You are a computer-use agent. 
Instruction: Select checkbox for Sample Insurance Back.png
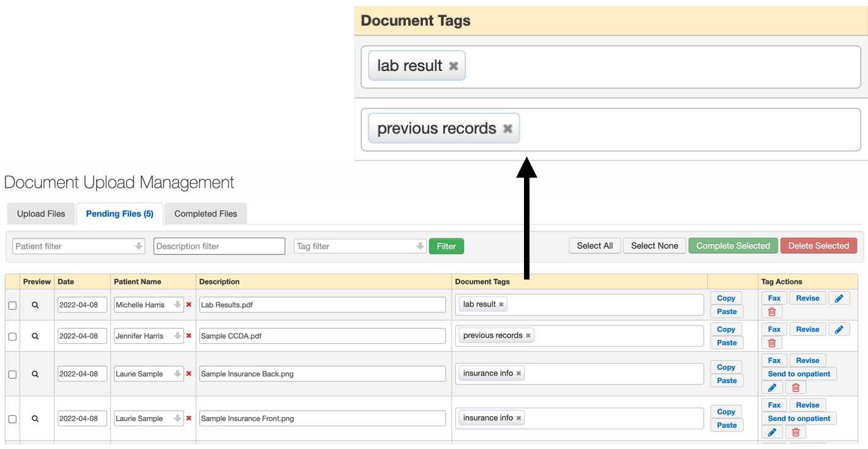click(12, 374)
